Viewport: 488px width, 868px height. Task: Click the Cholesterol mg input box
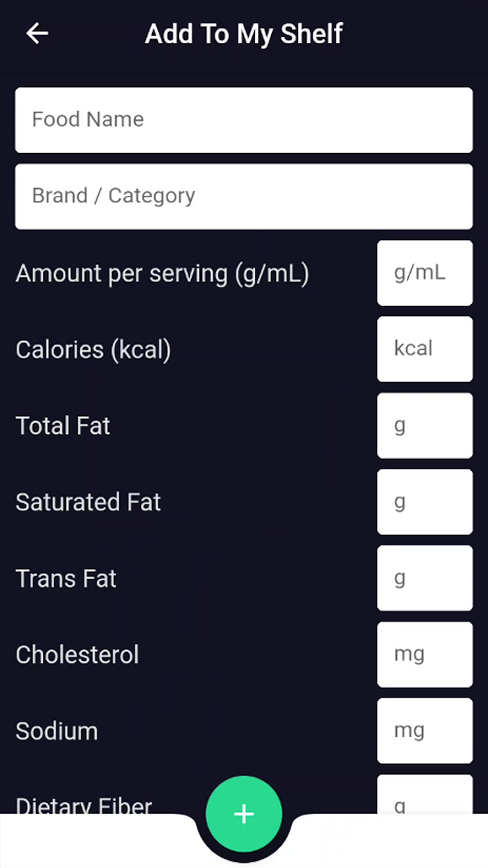425,655
